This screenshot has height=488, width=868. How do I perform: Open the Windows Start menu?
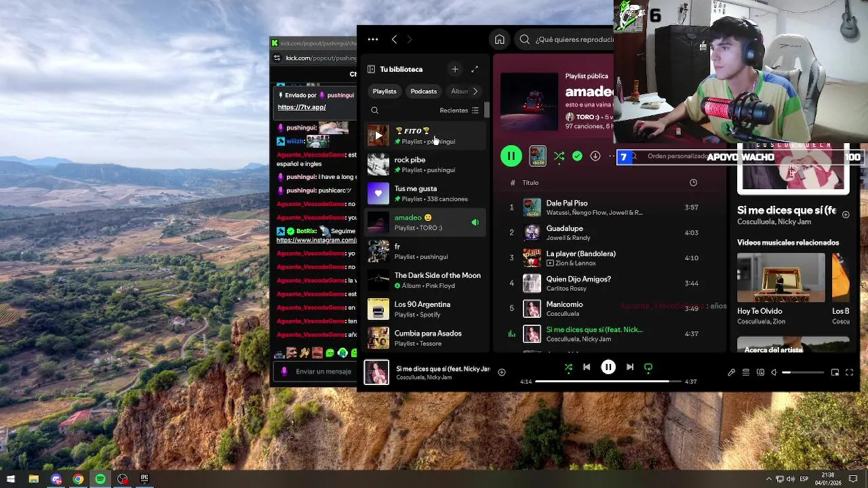coord(11,479)
